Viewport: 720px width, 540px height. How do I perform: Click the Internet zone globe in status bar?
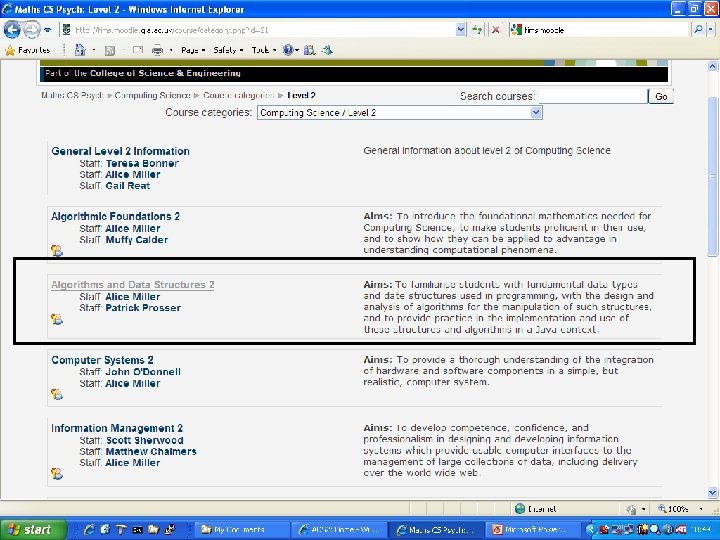click(520, 509)
